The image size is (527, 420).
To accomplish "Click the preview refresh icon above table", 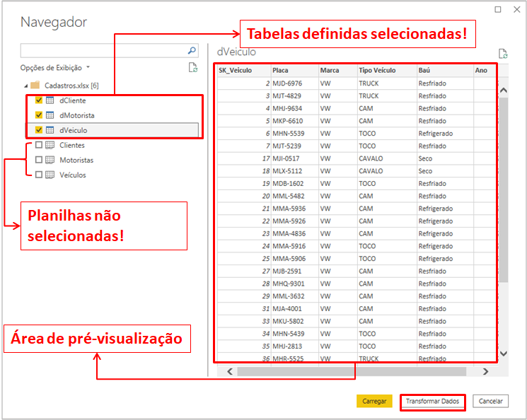I will (503, 54).
